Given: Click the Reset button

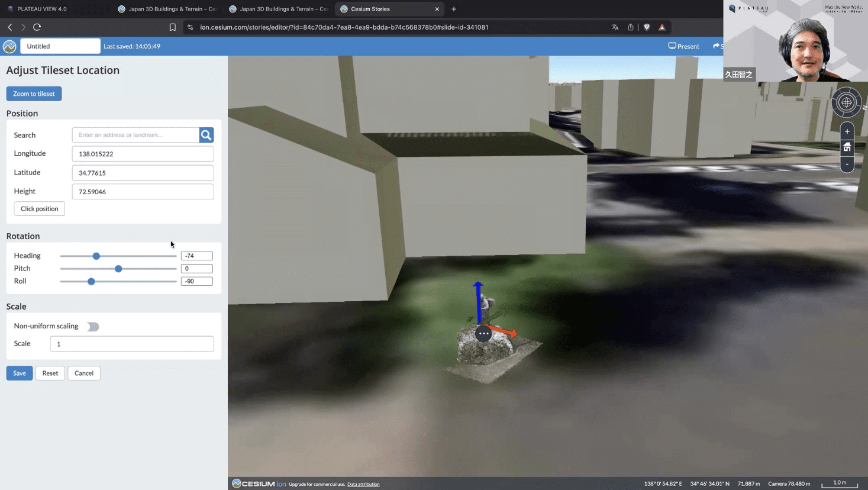Looking at the screenshot, I should tap(50, 373).
